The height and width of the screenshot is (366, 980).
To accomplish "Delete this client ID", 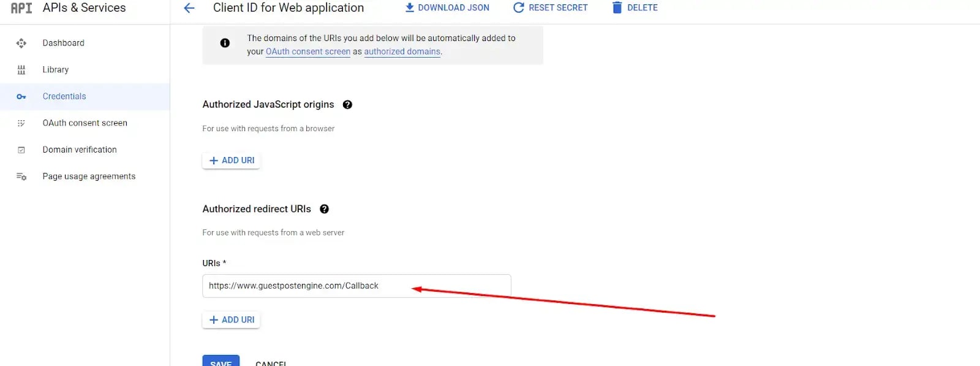I will pos(635,8).
